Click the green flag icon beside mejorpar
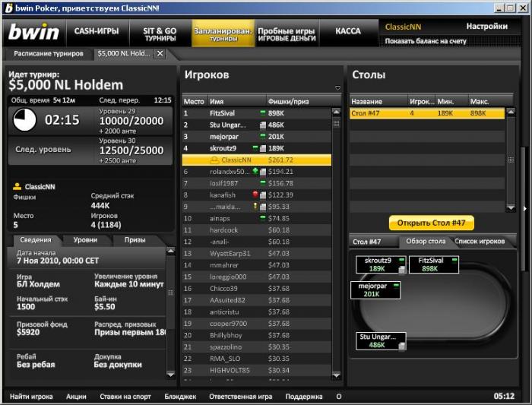Viewport: 532px width, 405px height. click(263, 136)
